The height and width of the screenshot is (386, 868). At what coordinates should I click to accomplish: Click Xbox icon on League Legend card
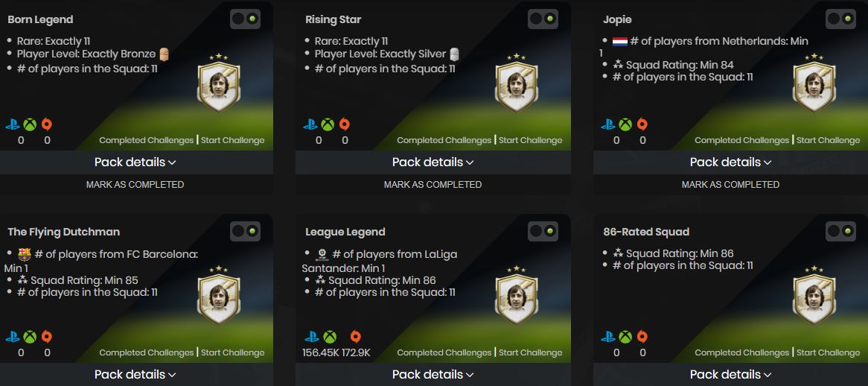tap(329, 337)
